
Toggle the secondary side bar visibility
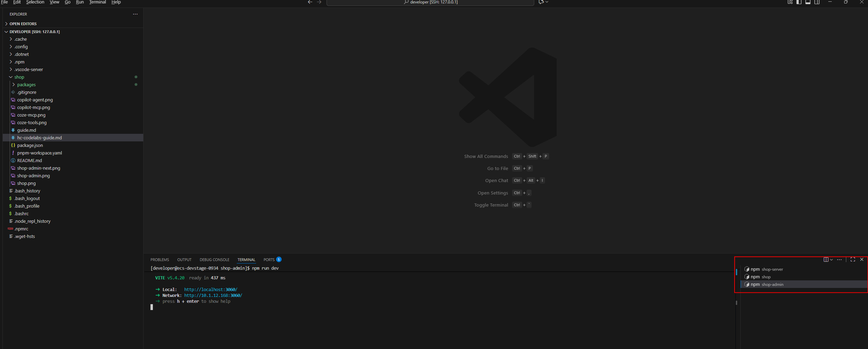point(817,2)
